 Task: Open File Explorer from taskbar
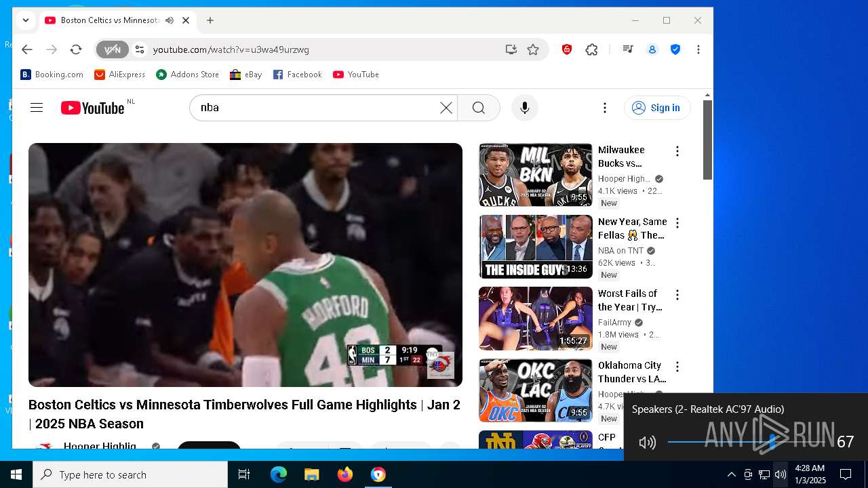[311, 474]
